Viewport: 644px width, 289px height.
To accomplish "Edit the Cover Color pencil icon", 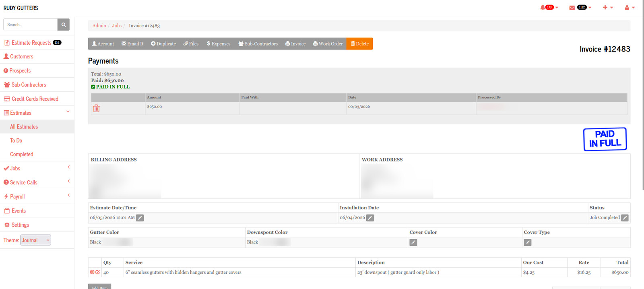I will [413, 242].
